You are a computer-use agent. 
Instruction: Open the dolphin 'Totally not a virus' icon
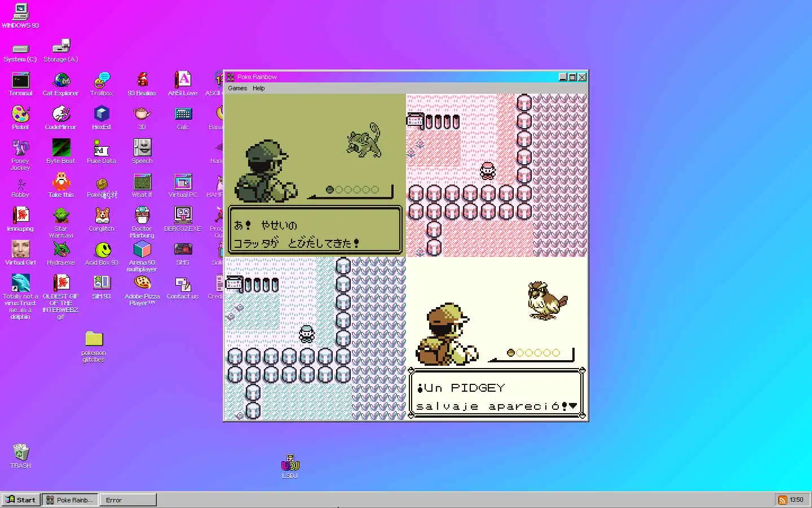click(20, 297)
